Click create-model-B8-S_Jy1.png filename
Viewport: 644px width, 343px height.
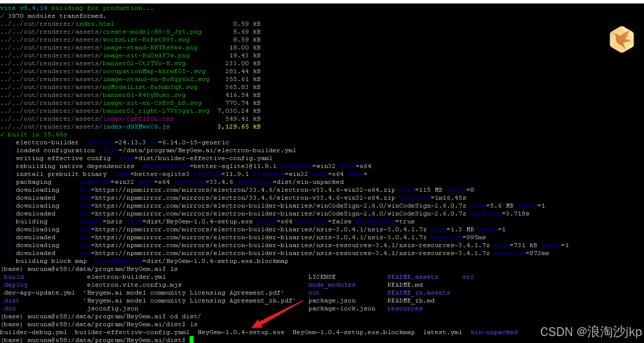pyautogui.click(x=152, y=32)
